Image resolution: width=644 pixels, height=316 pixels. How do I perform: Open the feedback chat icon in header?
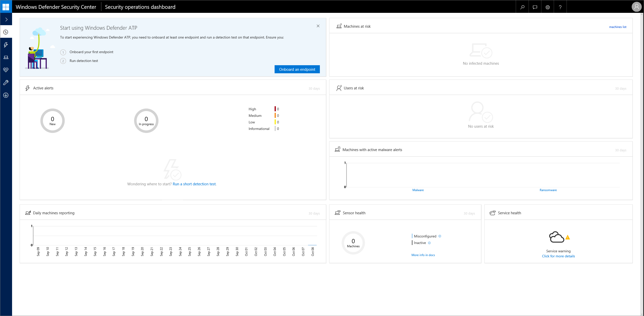[535, 7]
